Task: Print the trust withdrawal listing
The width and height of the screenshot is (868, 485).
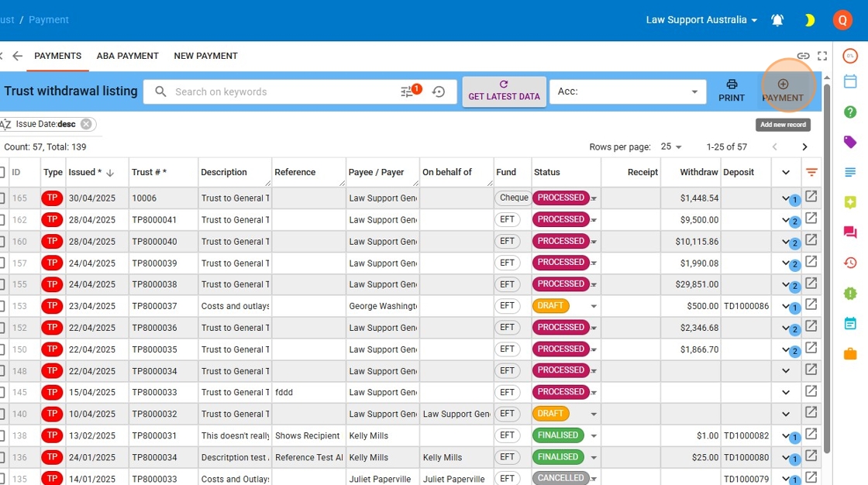Action: 731,90
